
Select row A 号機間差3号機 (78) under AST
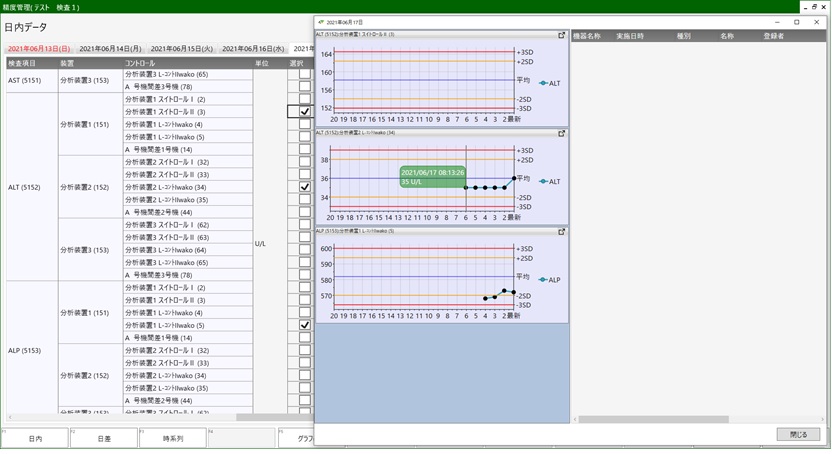[188, 86]
